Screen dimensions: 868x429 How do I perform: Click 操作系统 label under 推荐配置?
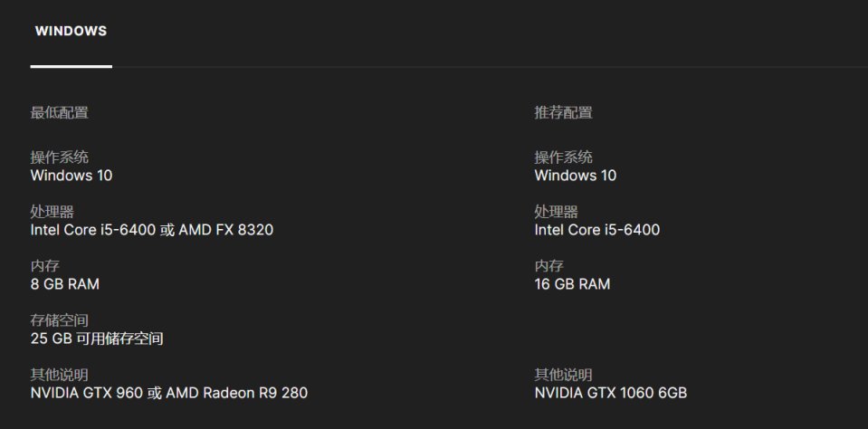click(x=563, y=157)
